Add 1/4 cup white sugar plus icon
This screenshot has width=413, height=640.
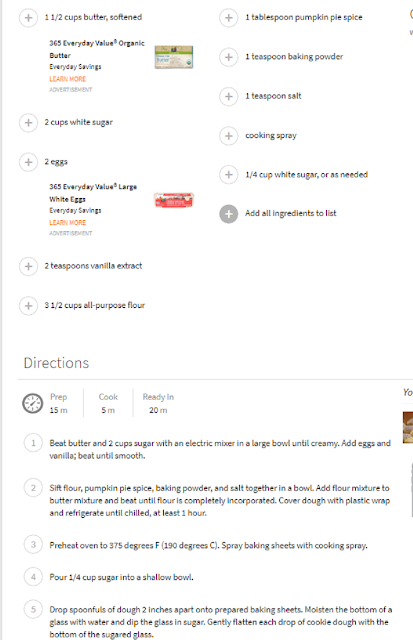(x=229, y=175)
